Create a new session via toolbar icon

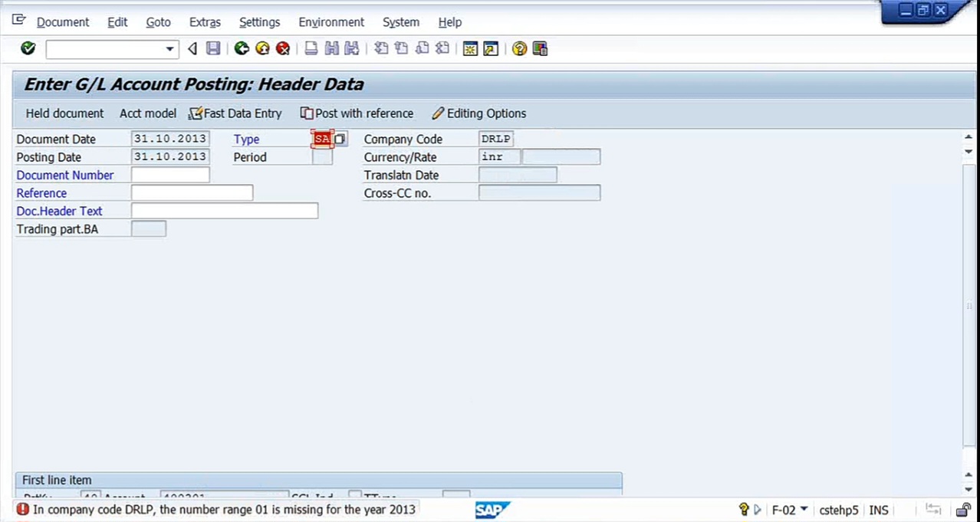point(470,49)
